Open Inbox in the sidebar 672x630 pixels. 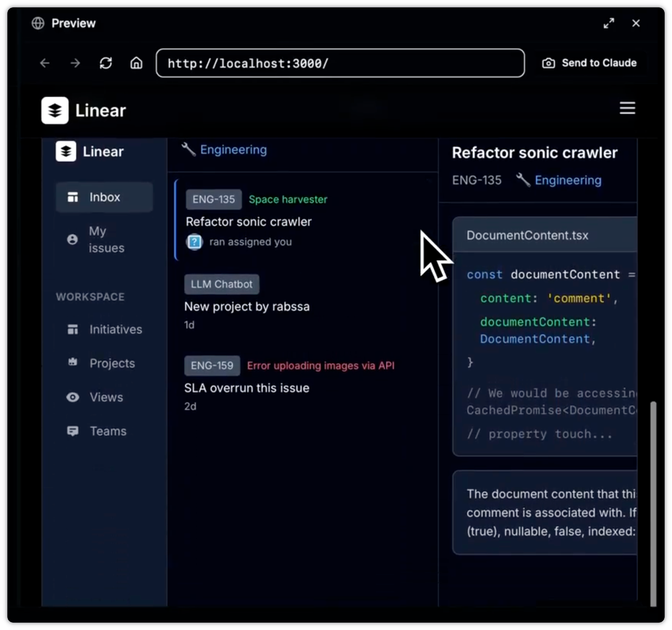(x=104, y=197)
